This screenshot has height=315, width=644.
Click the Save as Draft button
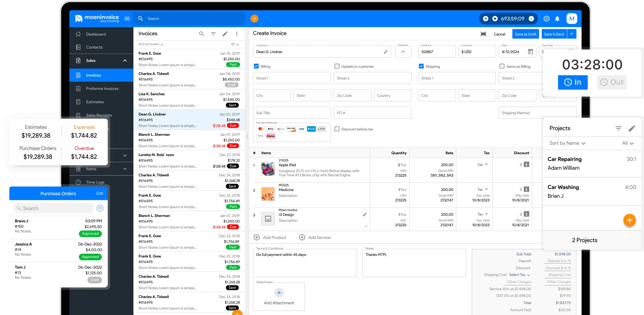point(526,34)
